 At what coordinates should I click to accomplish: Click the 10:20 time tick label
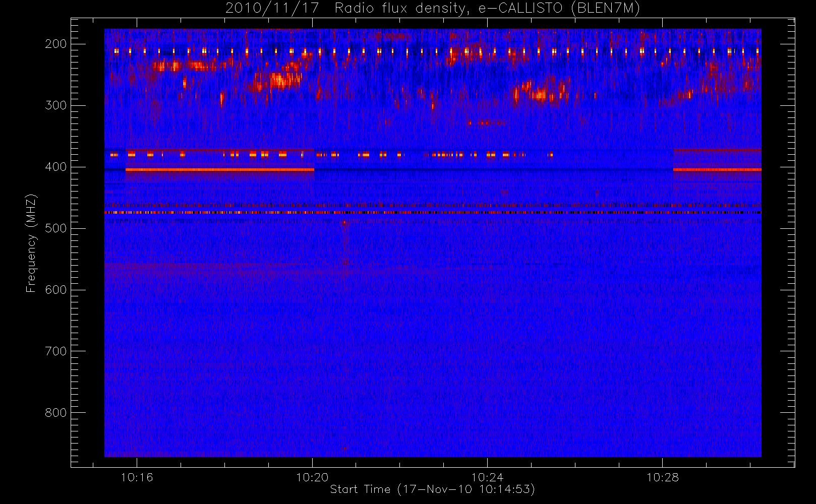(312, 477)
